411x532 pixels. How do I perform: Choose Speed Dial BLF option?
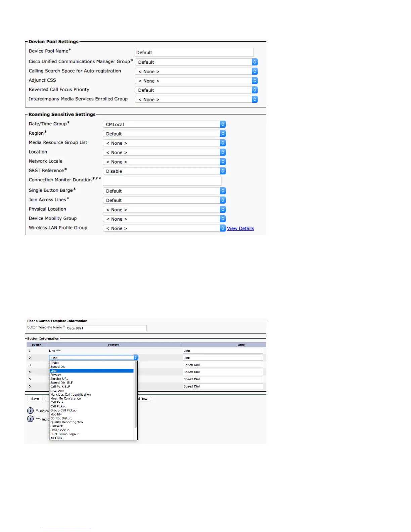coord(92,383)
